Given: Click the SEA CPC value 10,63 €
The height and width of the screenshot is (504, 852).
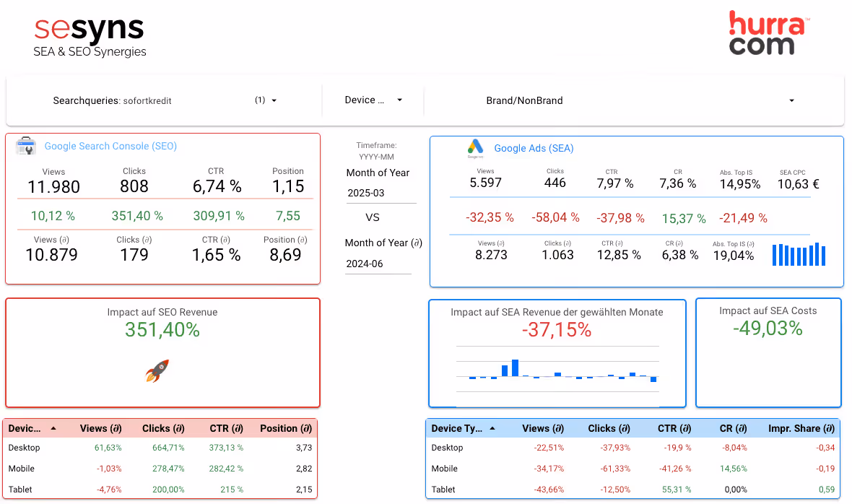Looking at the screenshot, I should [798, 184].
